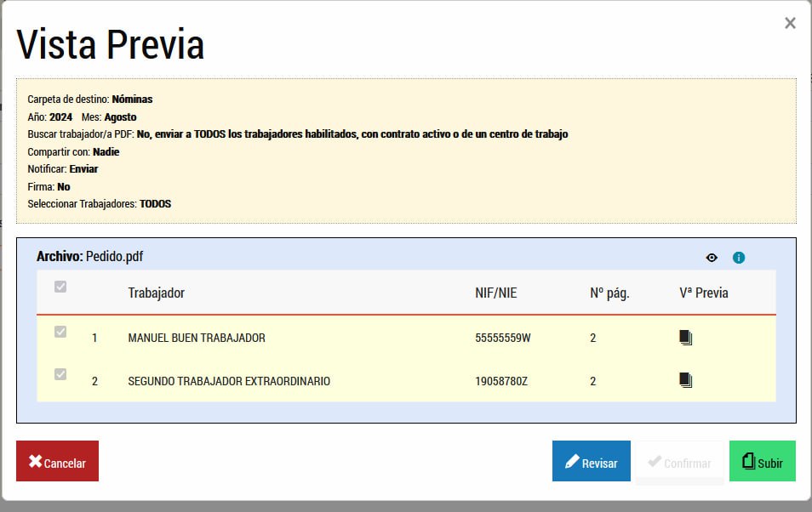
Task: Open preview eye icon for Pedido.pdf
Action: pyautogui.click(x=712, y=258)
